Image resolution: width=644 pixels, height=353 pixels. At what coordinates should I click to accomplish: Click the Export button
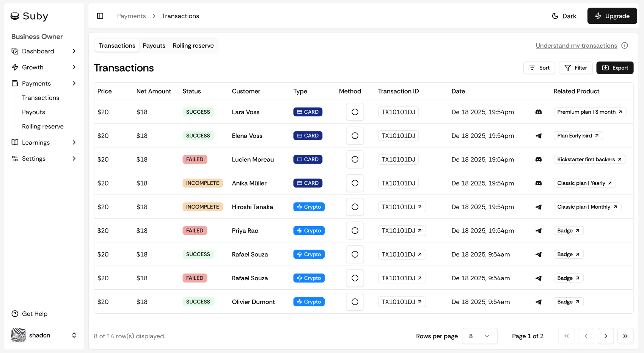[614, 68]
